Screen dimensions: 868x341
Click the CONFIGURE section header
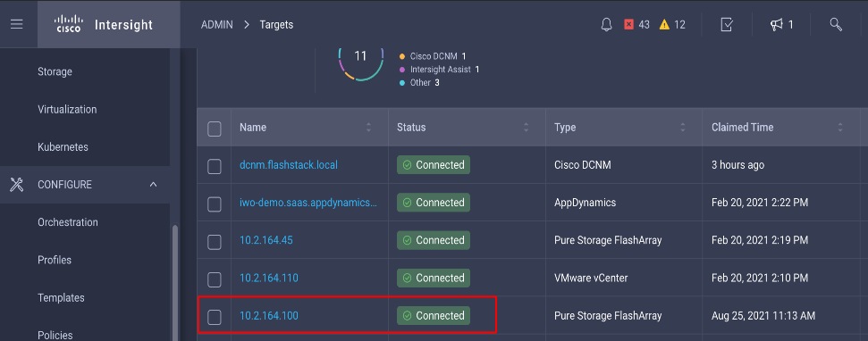pyautogui.click(x=85, y=185)
